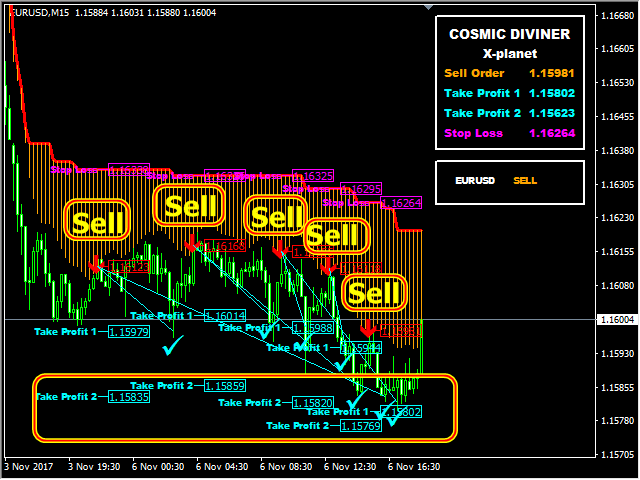The width and height of the screenshot is (640, 480).
Task: Click the Take Profit 2 value 1.15835
Action: (129, 397)
